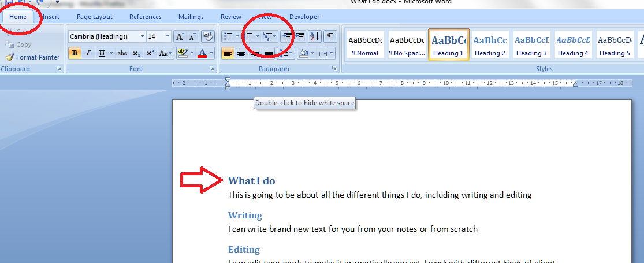Click the Grow Font icon
644x263 pixels.
[180, 36]
